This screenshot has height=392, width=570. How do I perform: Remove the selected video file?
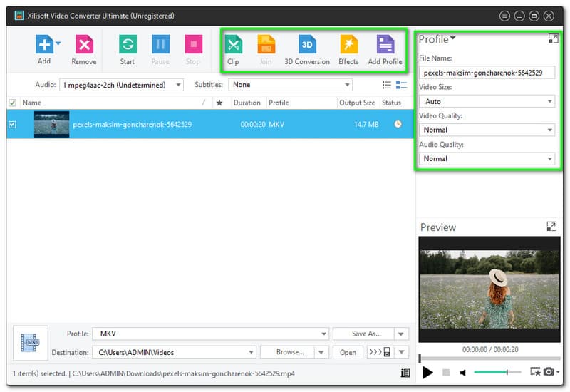click(x=84, y=45)
